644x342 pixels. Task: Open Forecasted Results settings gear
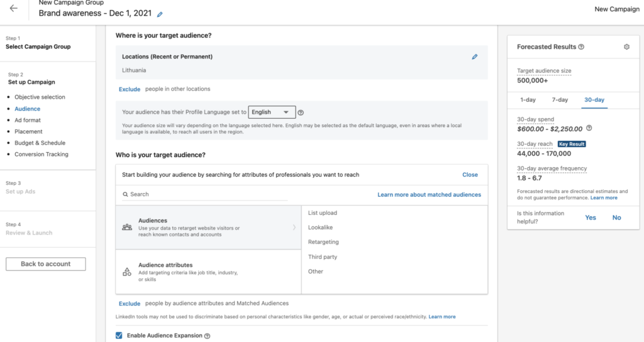pos(626,47)
